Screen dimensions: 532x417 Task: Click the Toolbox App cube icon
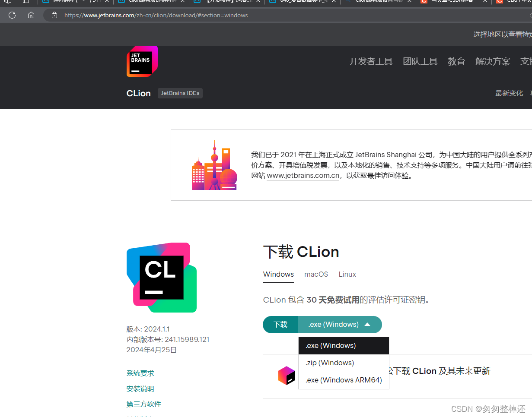286,376
